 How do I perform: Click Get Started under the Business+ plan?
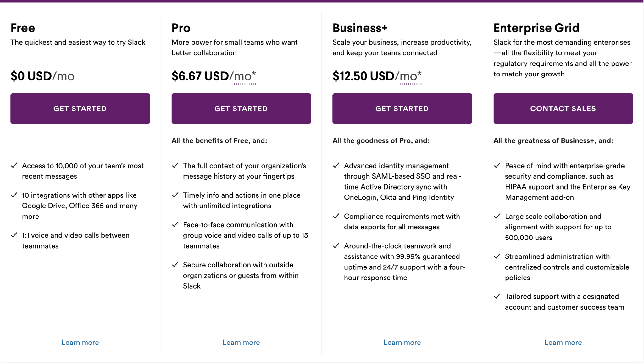pos(402,108)
